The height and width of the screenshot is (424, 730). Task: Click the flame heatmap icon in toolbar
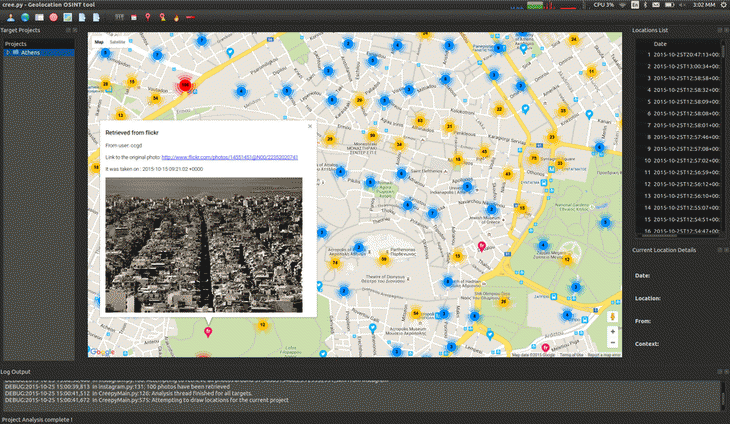(177, 18)
